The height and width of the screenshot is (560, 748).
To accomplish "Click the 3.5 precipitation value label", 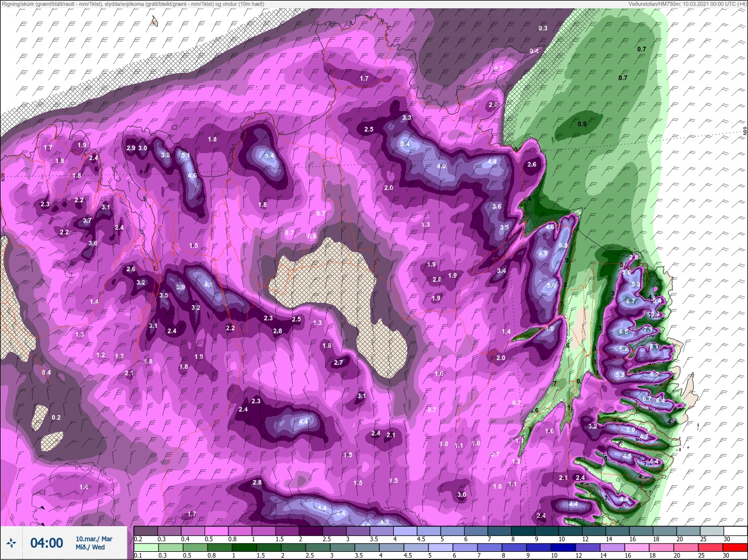I will click(x=164, y=296).
